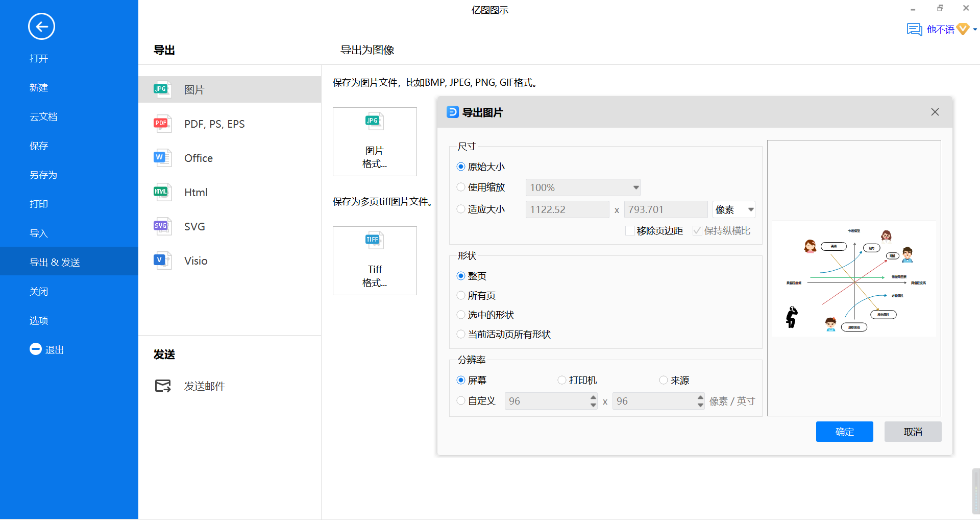Open the 他不语 account dropdown

click(974, 30)
